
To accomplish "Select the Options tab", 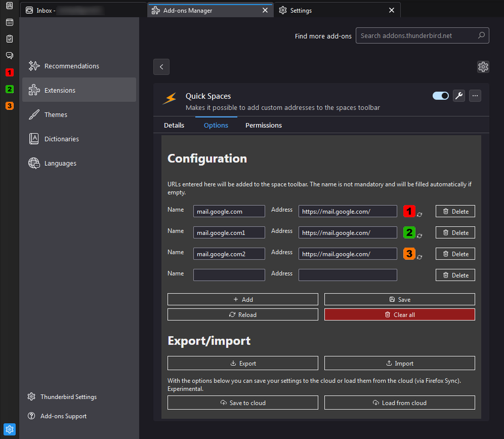I will (216, 125).
